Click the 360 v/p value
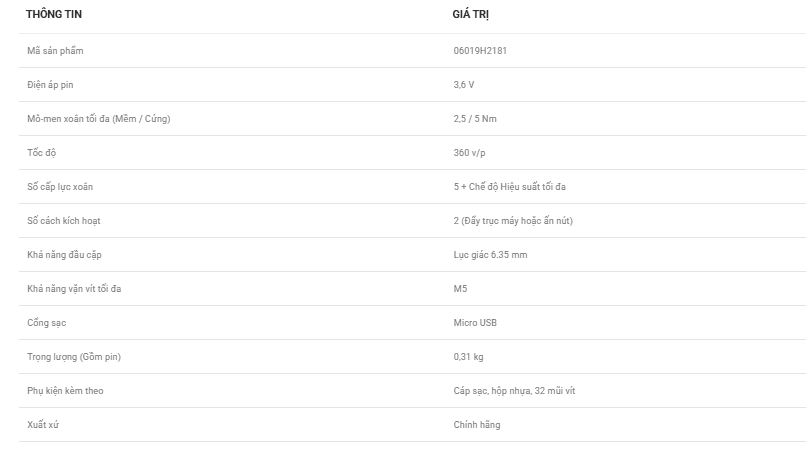 [469, 153]
